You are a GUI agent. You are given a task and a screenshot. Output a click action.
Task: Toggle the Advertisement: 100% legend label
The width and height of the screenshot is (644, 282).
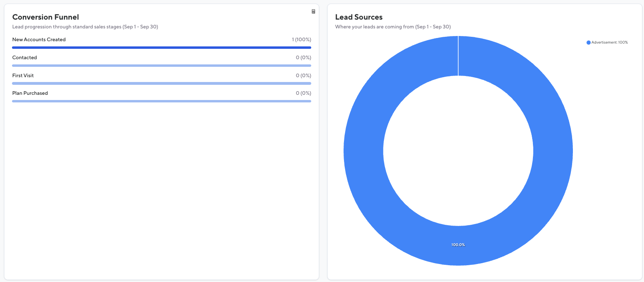[609, 42]
